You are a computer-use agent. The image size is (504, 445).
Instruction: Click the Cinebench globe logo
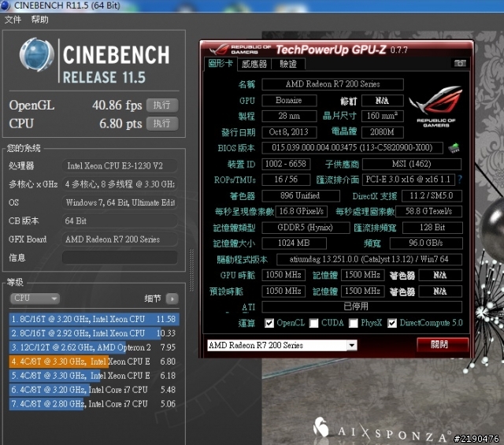(36, 54)
